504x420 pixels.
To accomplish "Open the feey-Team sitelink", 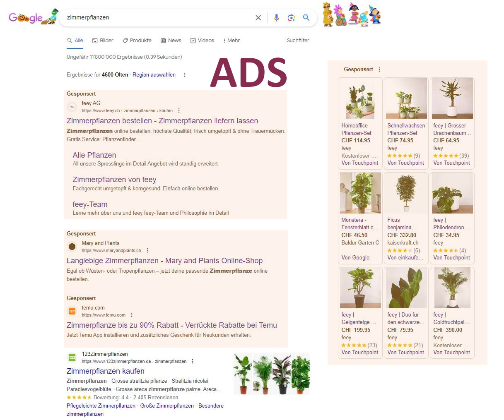I will coord(90,204).
